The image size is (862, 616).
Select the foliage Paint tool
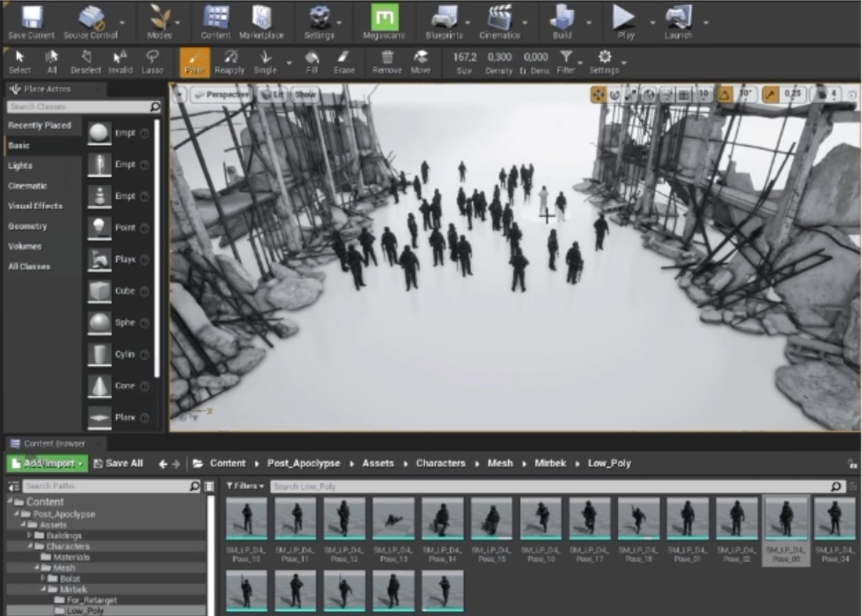(x=194, y=61)
